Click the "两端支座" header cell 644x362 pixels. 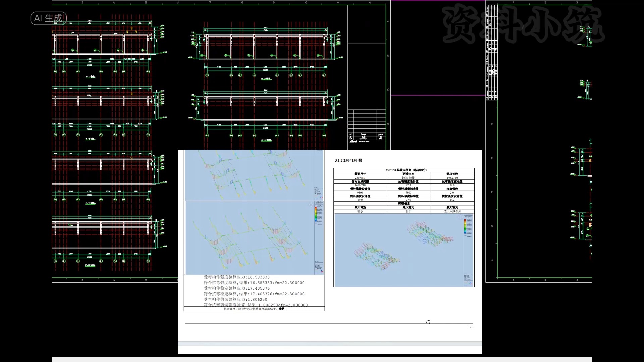pos(408,174)
